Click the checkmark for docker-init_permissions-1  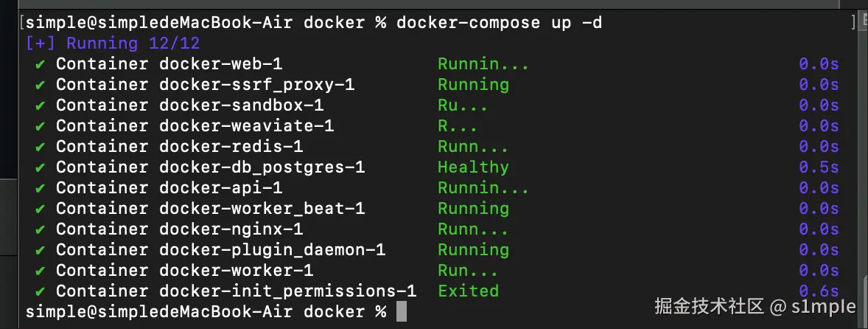coord(41,291)
